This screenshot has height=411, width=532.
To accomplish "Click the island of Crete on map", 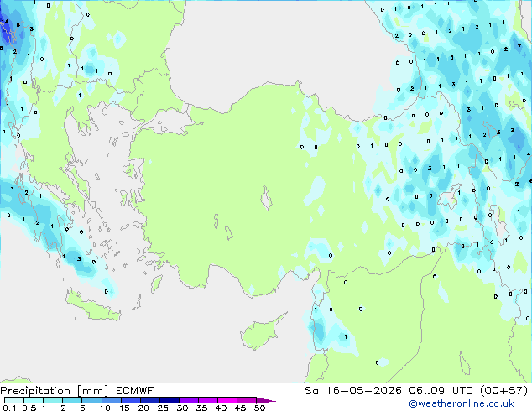I will tap(93, 306).
